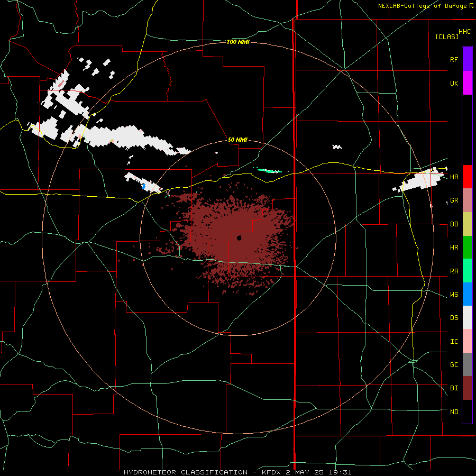Click the HHC product code label
Screen dimensions: 476x476
tap(465, 32)
